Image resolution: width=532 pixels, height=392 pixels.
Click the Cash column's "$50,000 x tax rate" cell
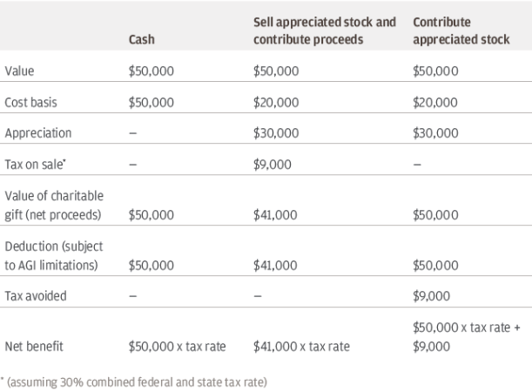[x=177, y=347]
